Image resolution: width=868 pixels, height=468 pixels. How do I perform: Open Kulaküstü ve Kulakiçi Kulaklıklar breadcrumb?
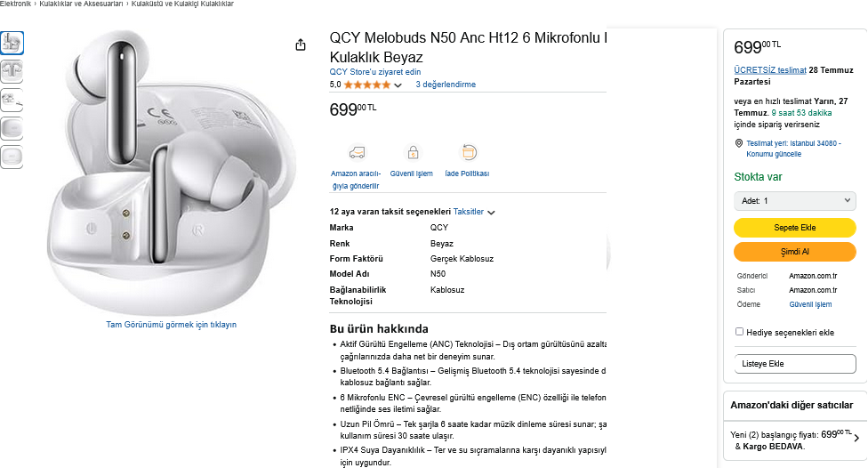click(182, 4)
